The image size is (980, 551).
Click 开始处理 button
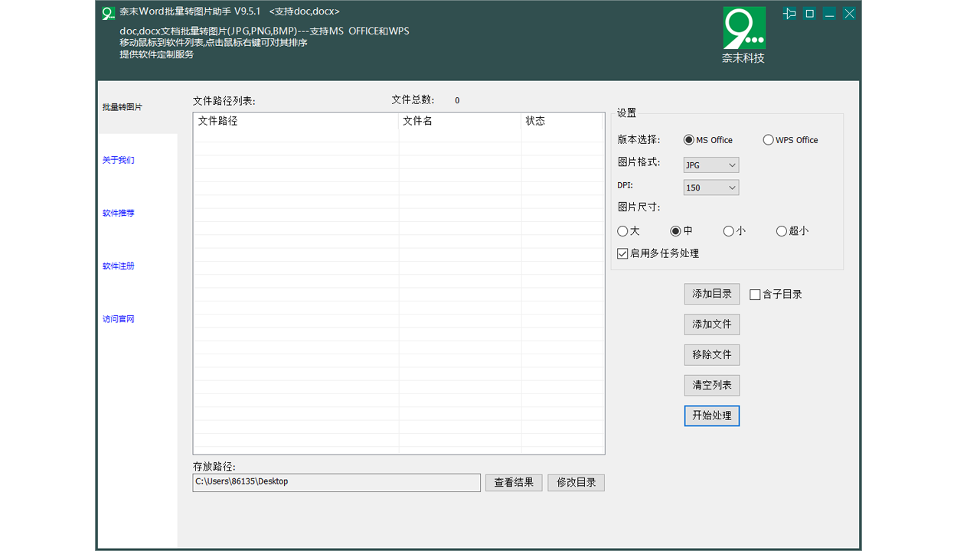click(x=712, y=416)
